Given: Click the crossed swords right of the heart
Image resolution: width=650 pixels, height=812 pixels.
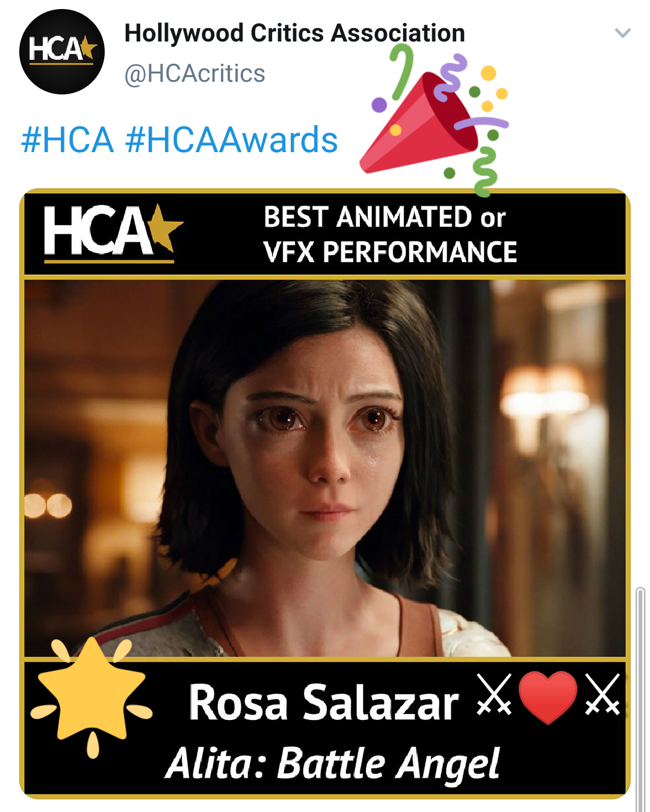Looking at the screenshot, I should tap(602, 694).
